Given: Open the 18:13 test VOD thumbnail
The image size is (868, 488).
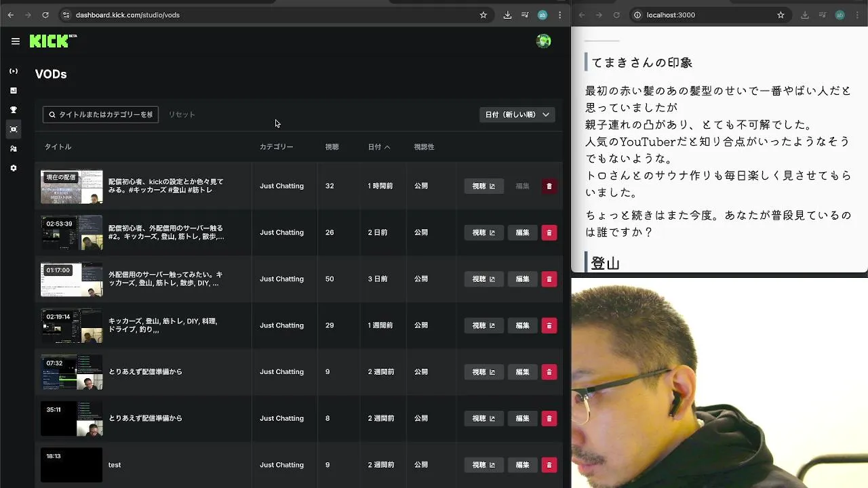Looking at the screenshot, I should click(x=72, y=465).
